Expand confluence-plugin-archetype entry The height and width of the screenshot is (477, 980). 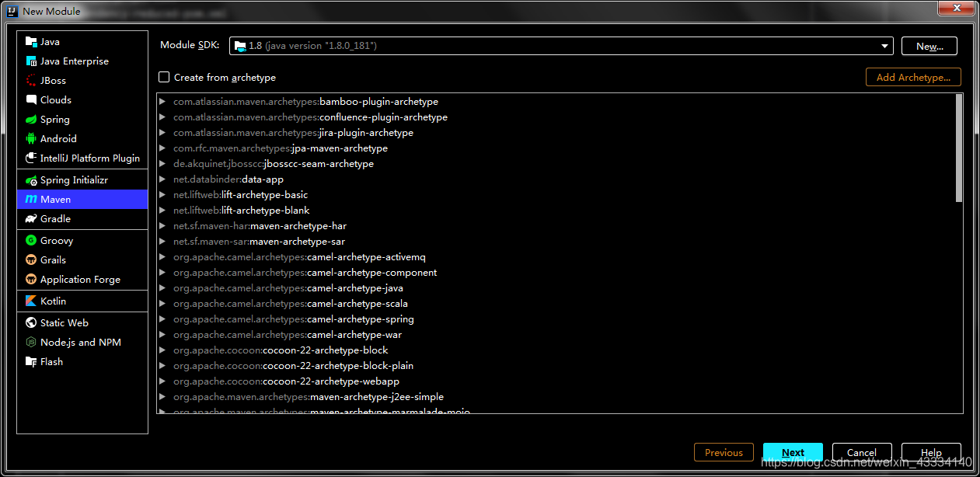[x=162, y=117]
